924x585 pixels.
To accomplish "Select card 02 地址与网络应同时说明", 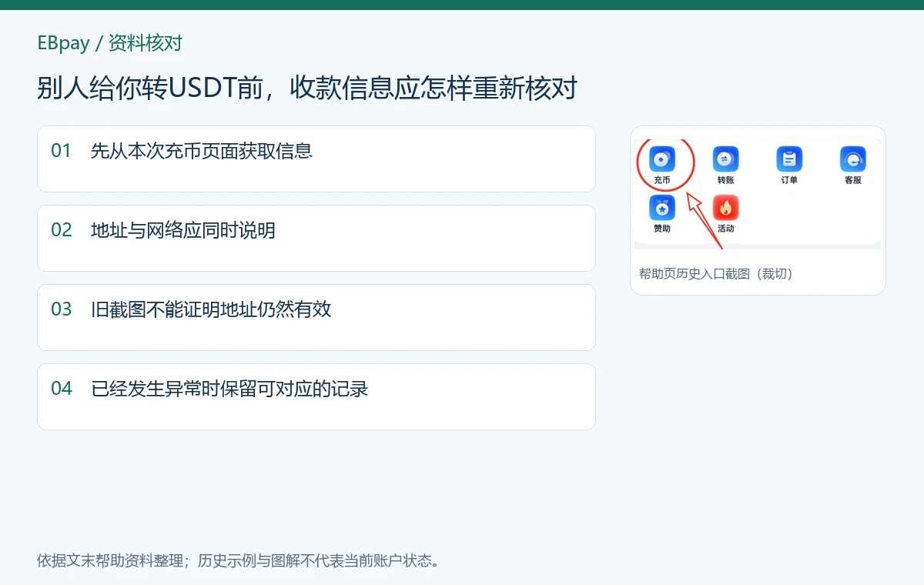I will [x=316, y=239].
